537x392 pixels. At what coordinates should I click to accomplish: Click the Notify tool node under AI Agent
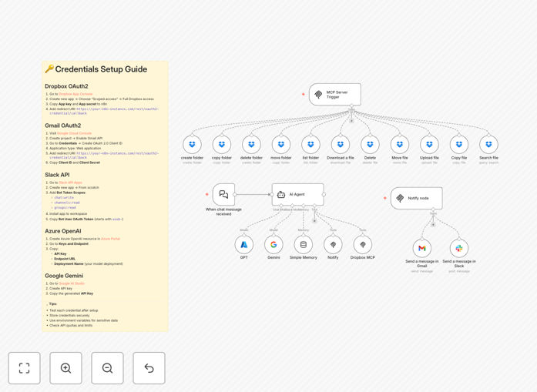[333, 245]
